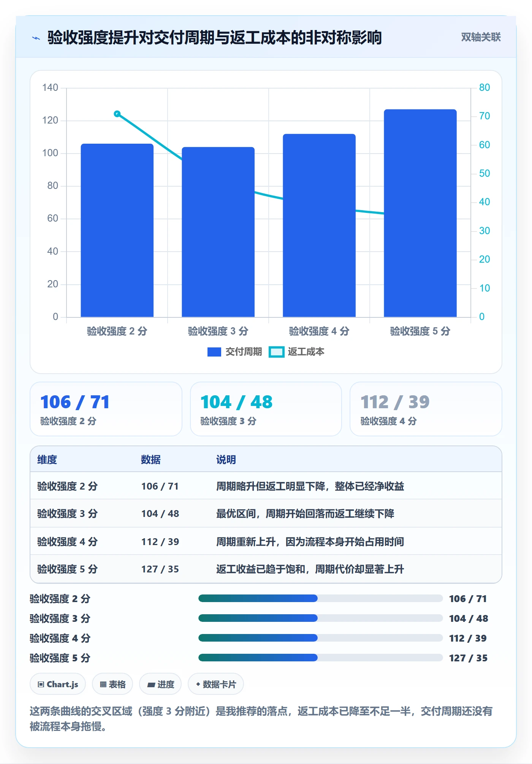Select the chart bar for 验收强度 2 分
The image size is (532, 764).
(117, 230)
